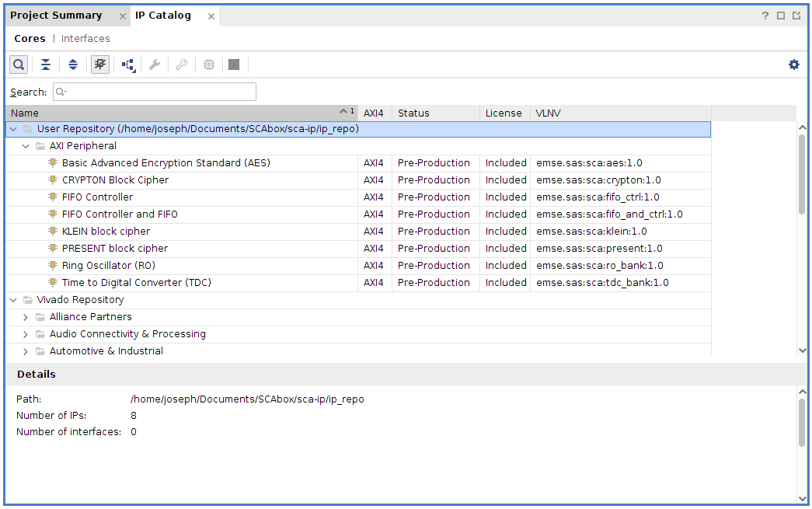This screenshot has height=509, width=812.
Task: Collapse the AXI Peripheral folder
Action: 26,146
